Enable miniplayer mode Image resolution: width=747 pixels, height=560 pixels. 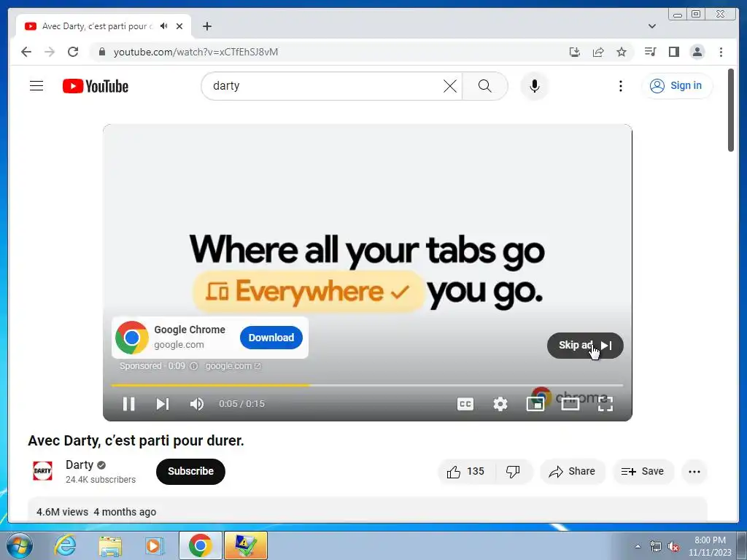(x=535, y=404)
